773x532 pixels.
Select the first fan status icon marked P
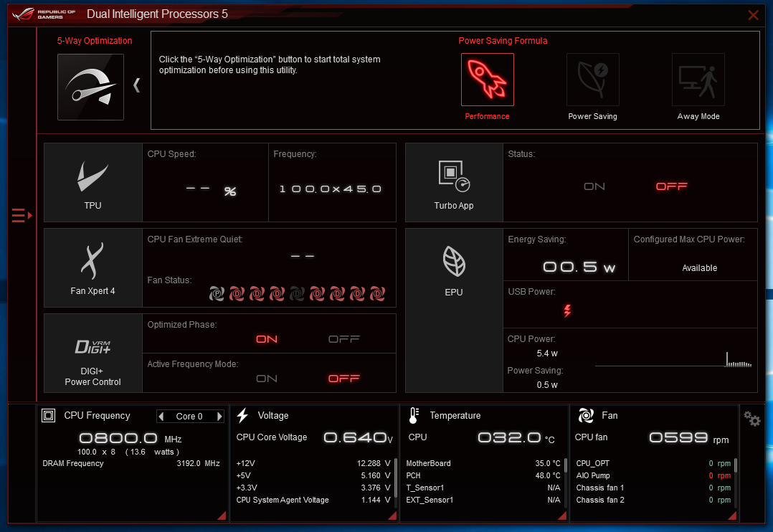[x=217, y=294]
